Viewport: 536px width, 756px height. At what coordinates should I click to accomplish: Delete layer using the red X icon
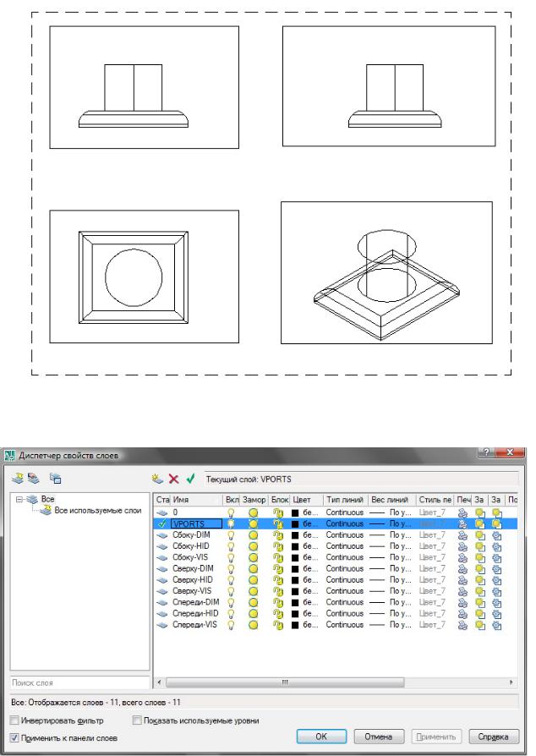point(173,479)
